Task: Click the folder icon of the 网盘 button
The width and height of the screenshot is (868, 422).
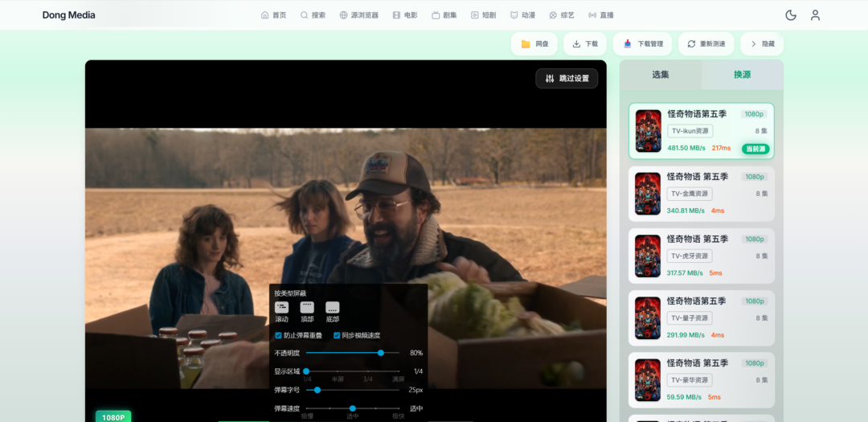Action: 526,43
